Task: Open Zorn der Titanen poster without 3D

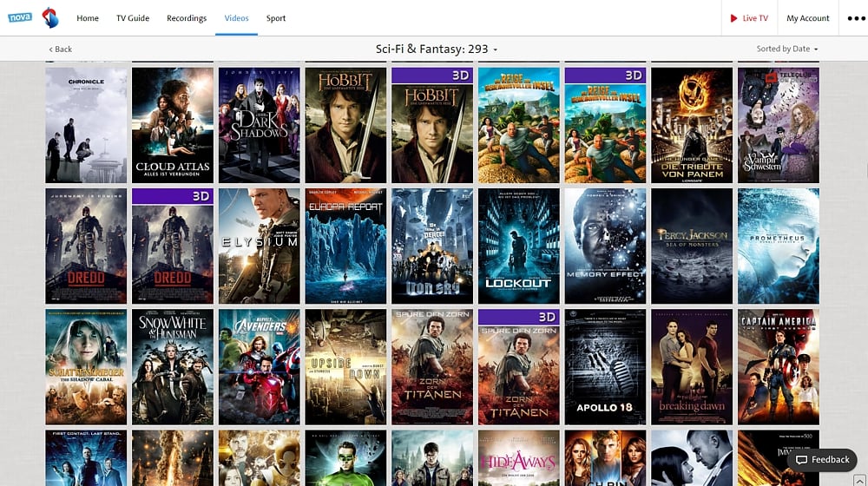Action: tap(432, 366)
